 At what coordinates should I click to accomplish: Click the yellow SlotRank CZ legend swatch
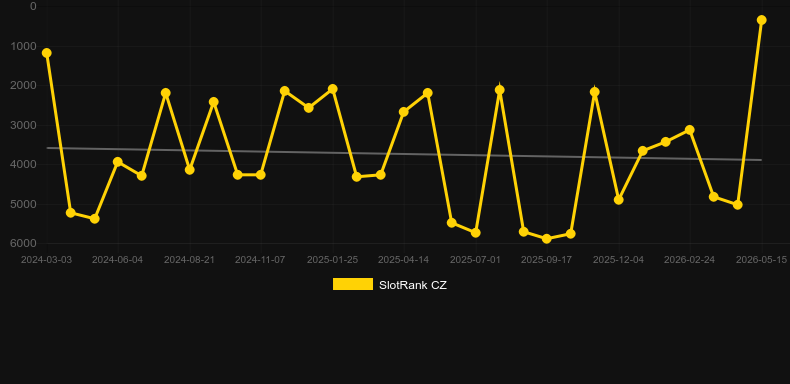pos(353,284)
